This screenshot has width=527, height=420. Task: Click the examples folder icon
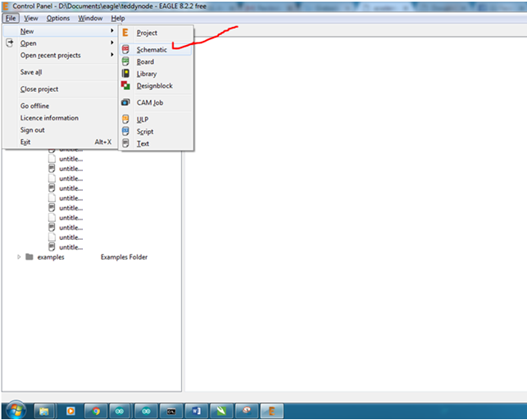pos(30,257)
